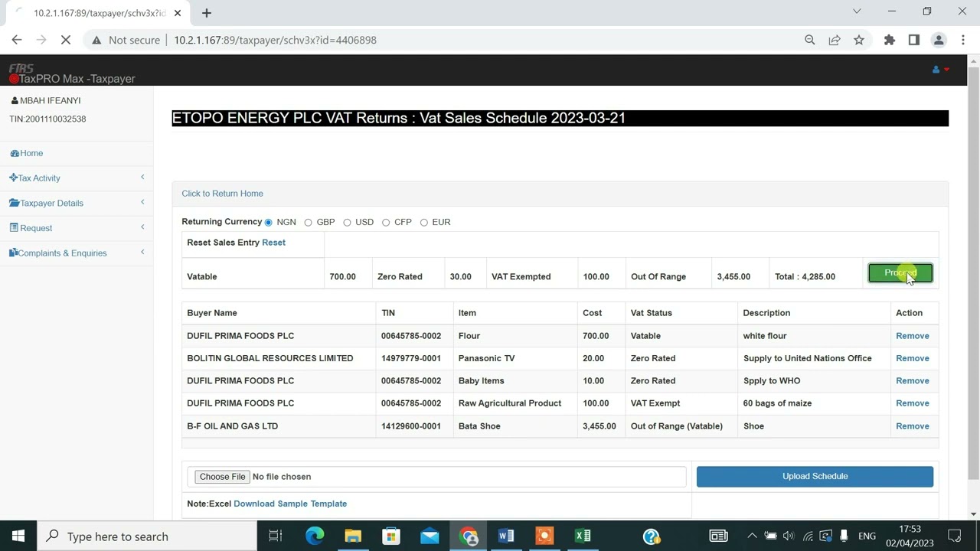Viewport: 980px width, 551px height.
Task: Open the clock showing 17:53
Action: [x=910, y=536]
